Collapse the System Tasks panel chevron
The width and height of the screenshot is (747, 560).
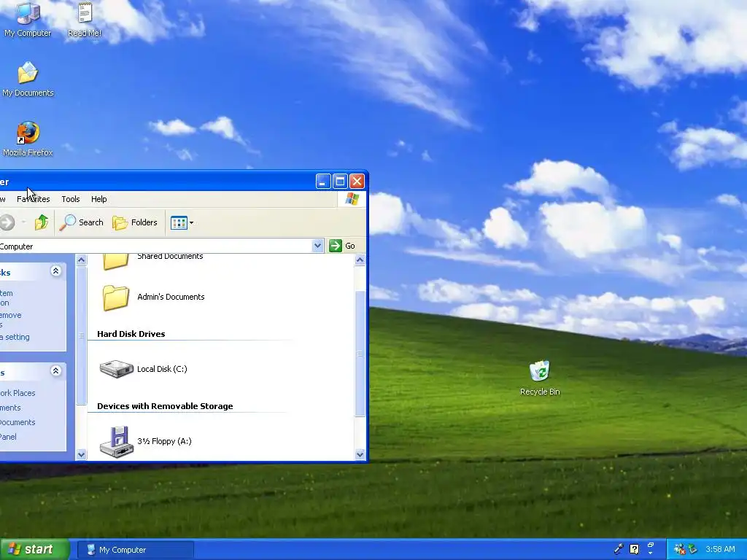pyautogui.click(x=55, y=271)
